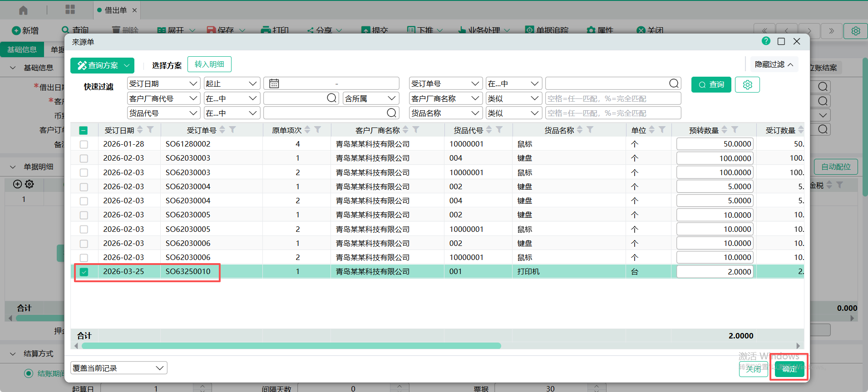Click the help question mark icon
This screenshot has width=868, height=392.
coord(766,41)
